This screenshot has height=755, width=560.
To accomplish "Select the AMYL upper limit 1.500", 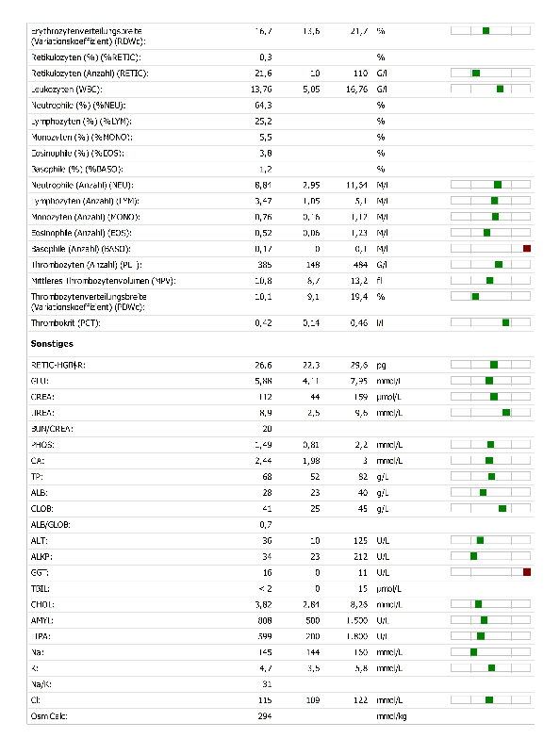I will 357,620.
